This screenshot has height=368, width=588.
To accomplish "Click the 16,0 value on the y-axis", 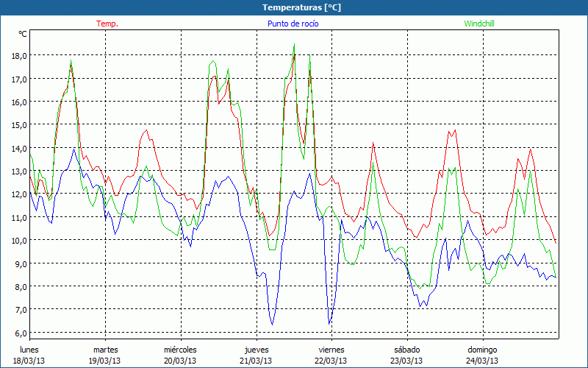I will pos(18,102).
